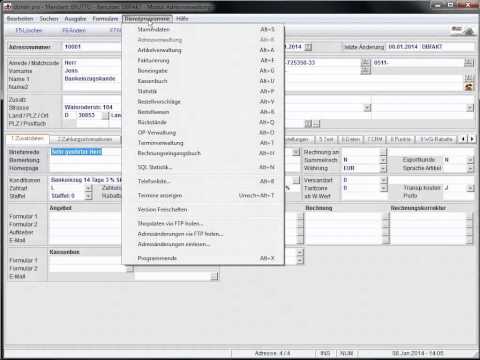Click the NUM status bar indicator
The width and height of the screenshot is (480, 360).
pos(347,353)
